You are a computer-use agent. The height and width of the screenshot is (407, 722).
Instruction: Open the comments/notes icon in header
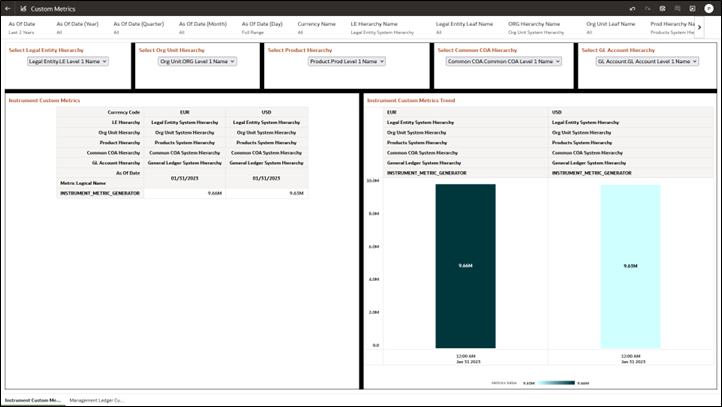pyautogui.click(x=677, y=8)
